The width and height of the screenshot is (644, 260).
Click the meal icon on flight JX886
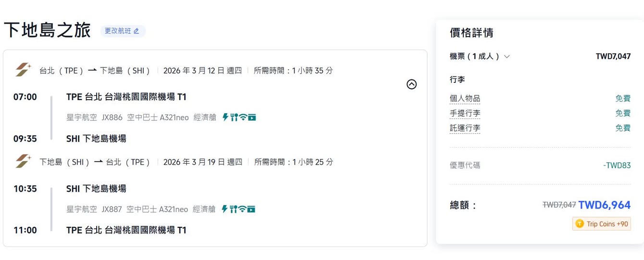234,117
